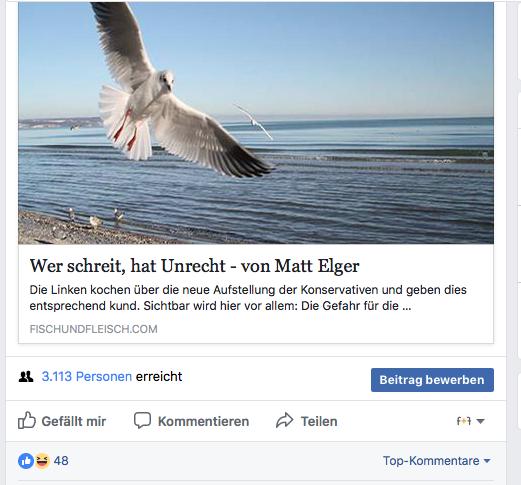521x485 pixels.
Task: Click the arrow beside Top-Kommentare
Action: (x=487, y=461)
